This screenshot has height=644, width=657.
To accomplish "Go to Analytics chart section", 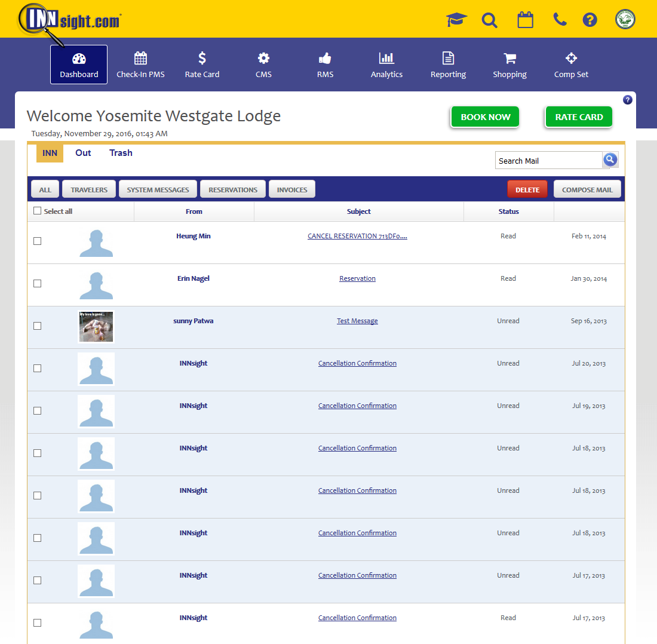I will click(387, 65).
